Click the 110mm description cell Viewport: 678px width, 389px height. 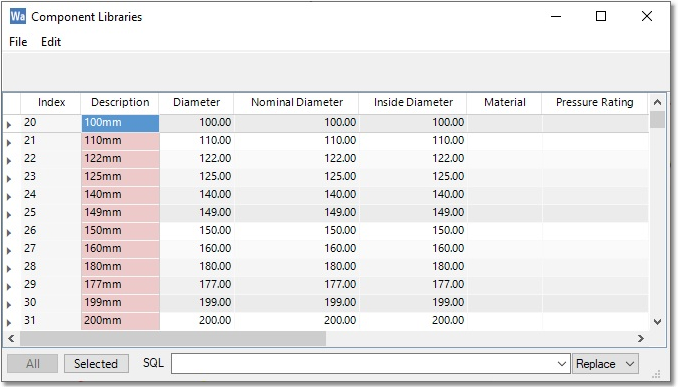[x=120, y=141]
